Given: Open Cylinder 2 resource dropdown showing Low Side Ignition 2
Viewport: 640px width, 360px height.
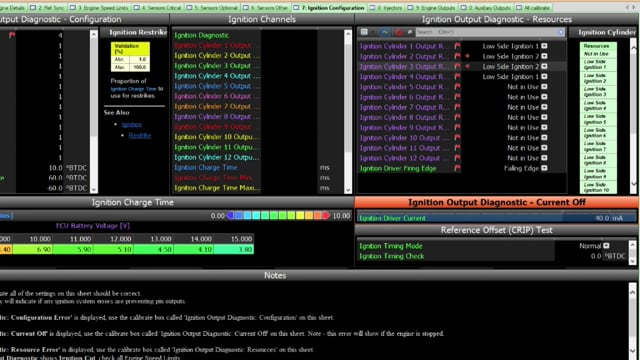Looking at the screenshot, I should [544, 56].
